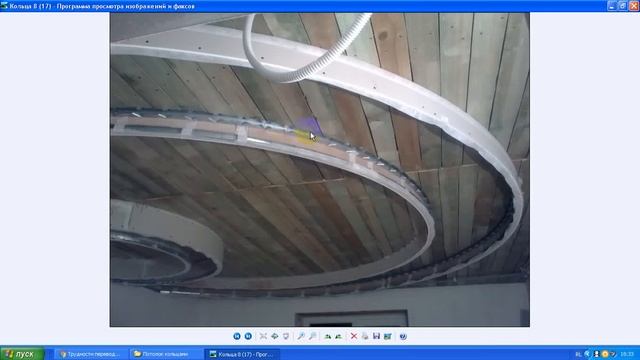Screen dimensions: 640x360
Task: Delete the image with the red X
Action: 354,336
